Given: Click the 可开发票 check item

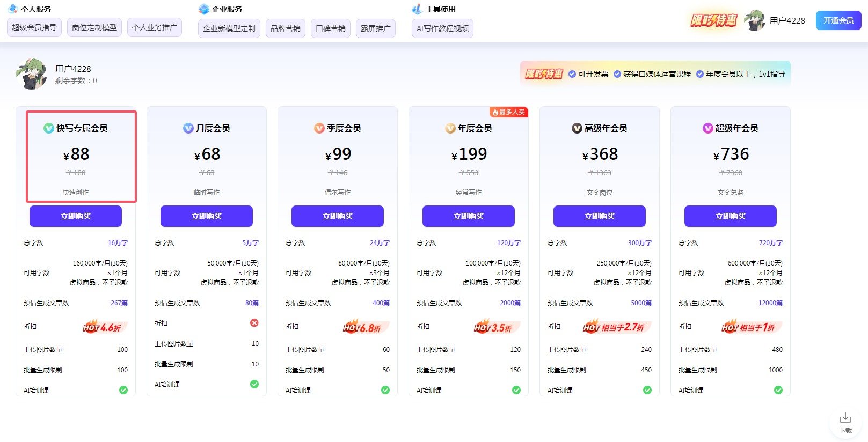Looking at the screenshot, I should pos(588,74).
